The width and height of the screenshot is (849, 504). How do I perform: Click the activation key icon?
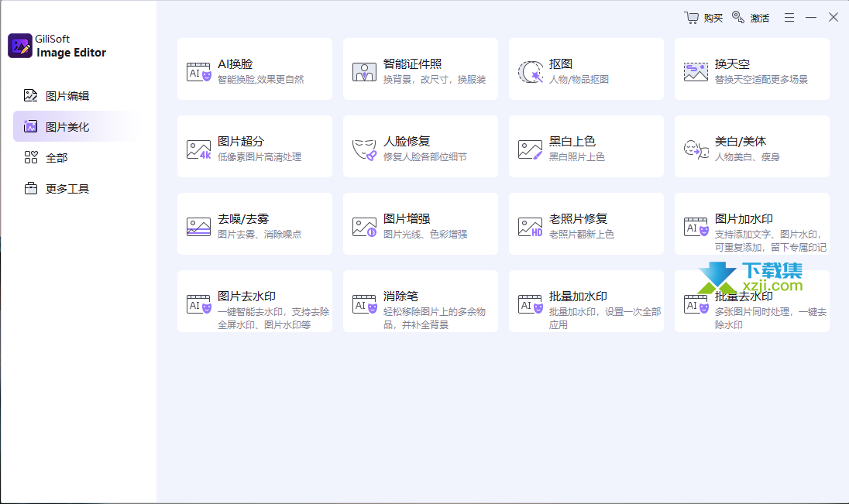click(x=738, y=17)
